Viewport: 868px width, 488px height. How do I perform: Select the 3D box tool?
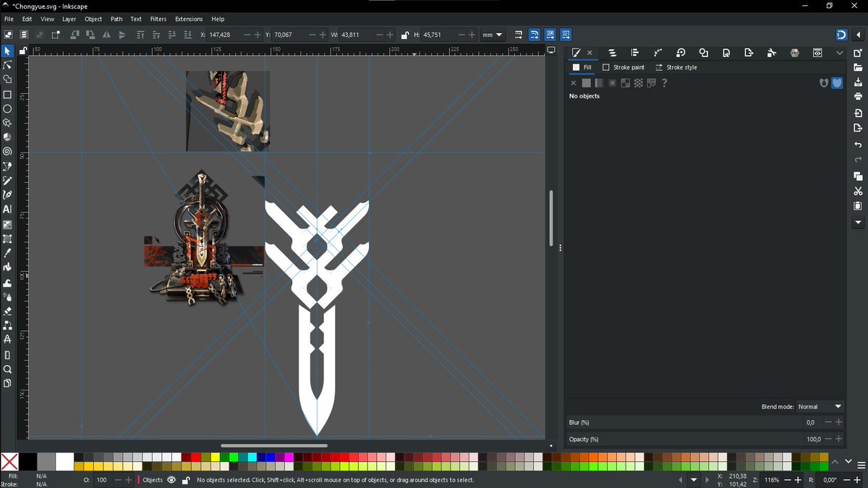tap(7, 137)
